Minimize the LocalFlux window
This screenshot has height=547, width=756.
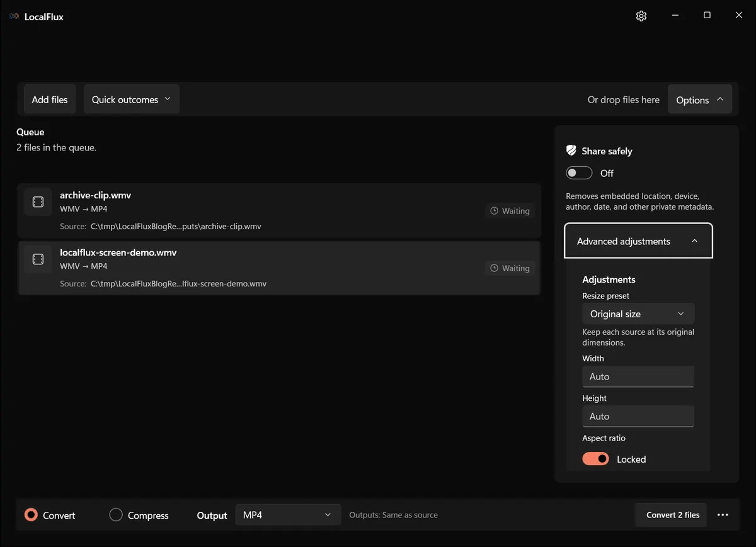pyautogui.click(x=675, y=16)
